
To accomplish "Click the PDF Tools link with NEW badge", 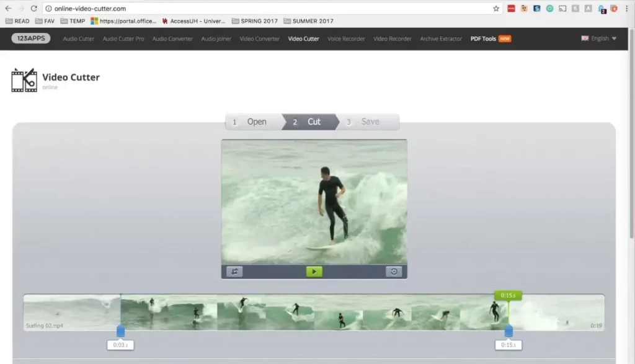I will tap(483, 38).
